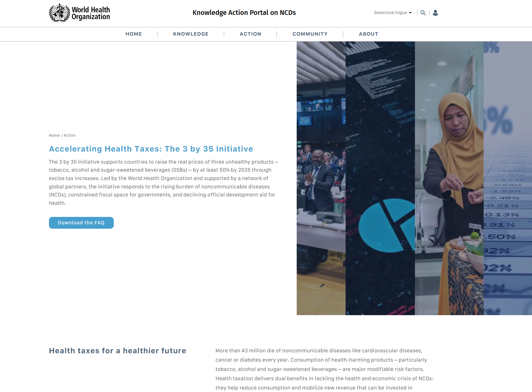The image size is (532, 392).
Task: Open the COMMUNITY navigation item
Action: 310,34
